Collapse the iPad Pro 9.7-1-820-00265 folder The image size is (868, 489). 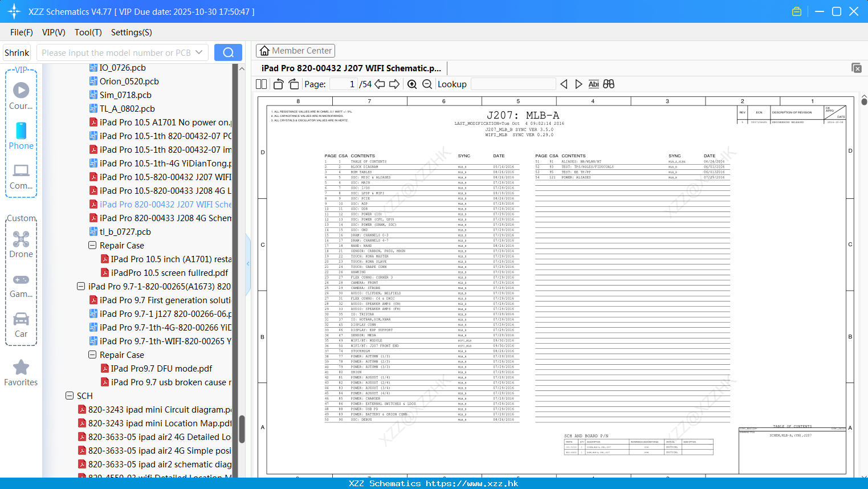[x=81, y=287]
